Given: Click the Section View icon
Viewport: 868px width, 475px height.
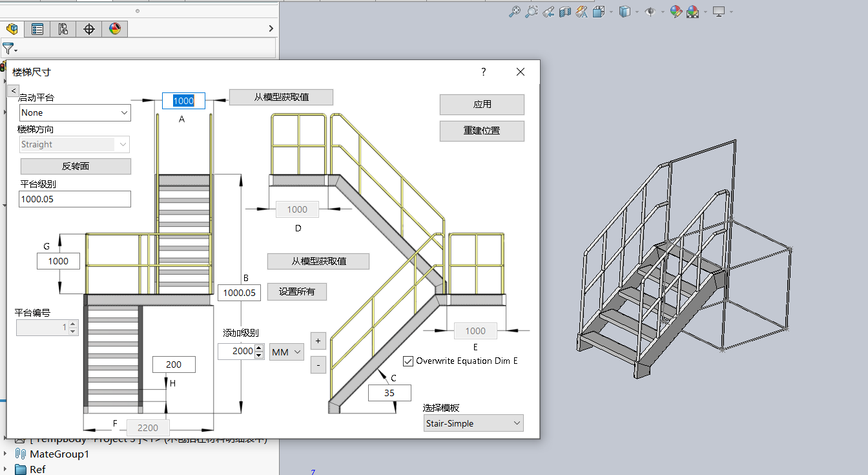Looking at the screenshot, I should click(565, 12).
